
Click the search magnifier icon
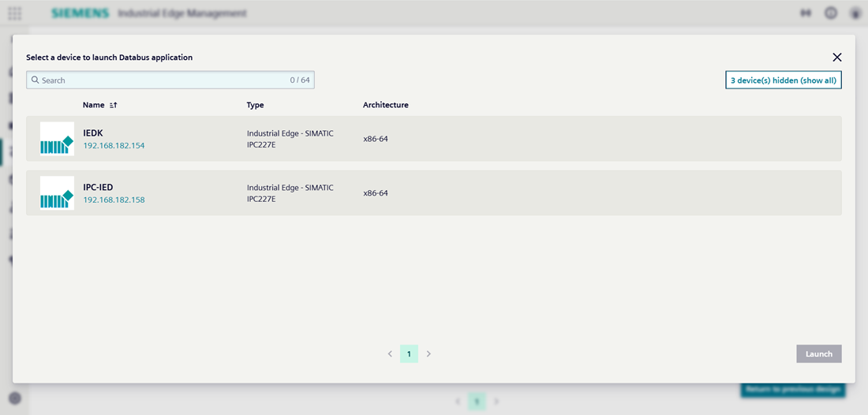click(36, 80)
